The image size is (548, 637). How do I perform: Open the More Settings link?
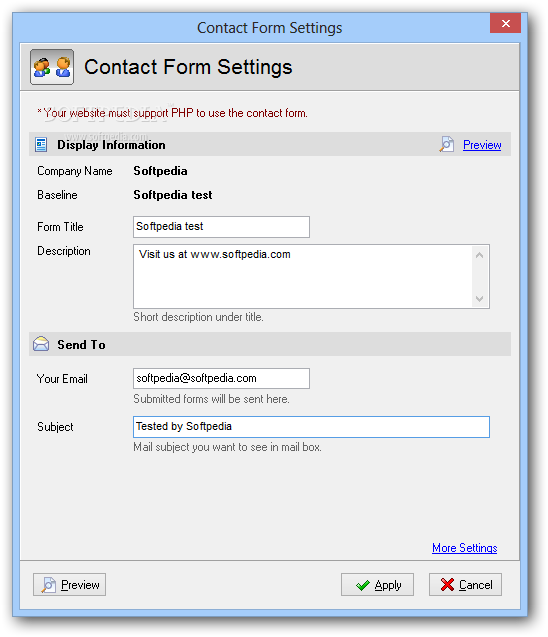[x=464, y=548]
